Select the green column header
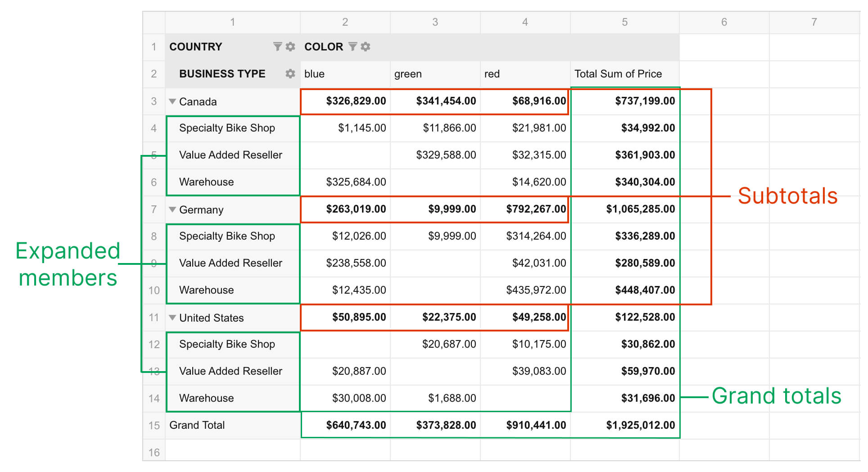Screen dimensions: 868x472 (x=408, y=74)
